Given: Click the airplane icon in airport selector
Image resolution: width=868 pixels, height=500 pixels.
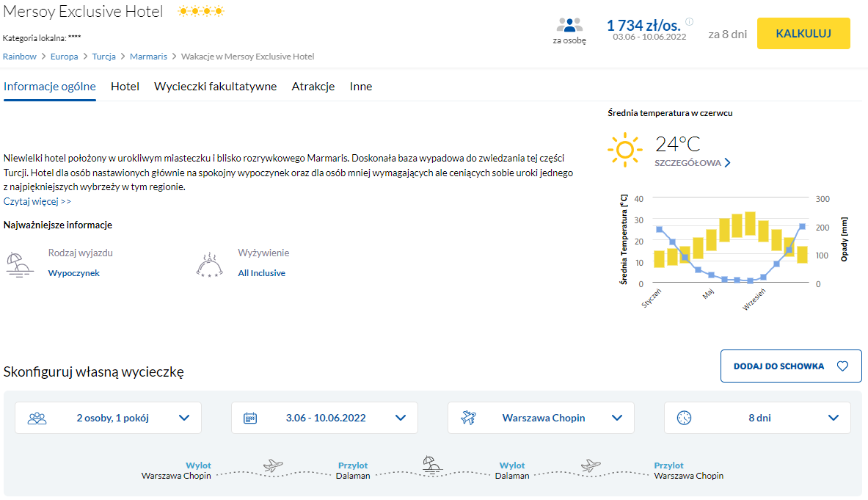Looking at the screenshot, I should coord(469,418).
